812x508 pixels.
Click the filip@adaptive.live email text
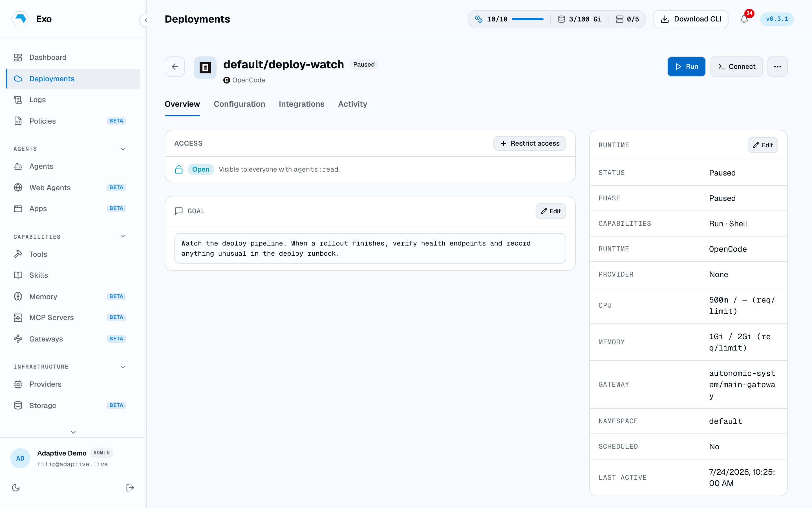coord(72,464)
